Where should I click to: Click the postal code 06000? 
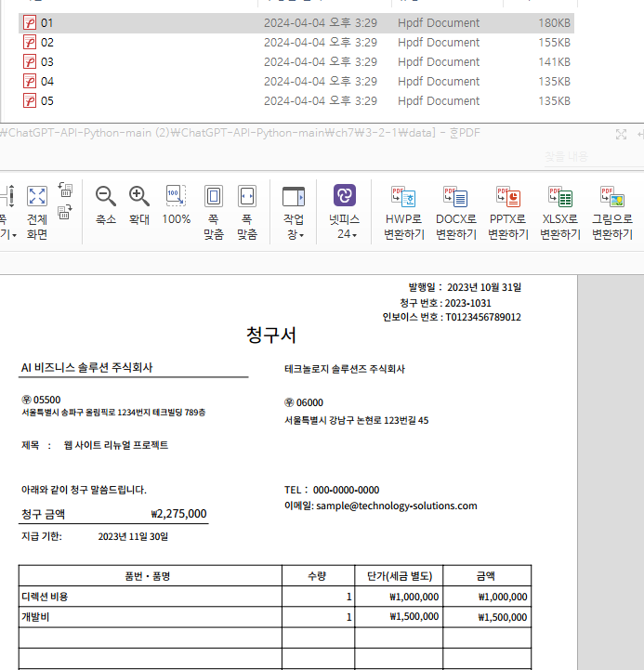pos(309,402)
